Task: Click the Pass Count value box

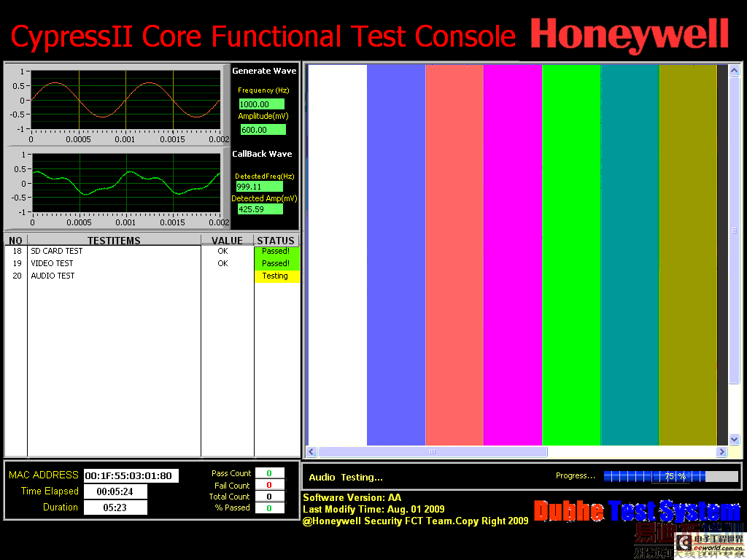Action: 270,472
